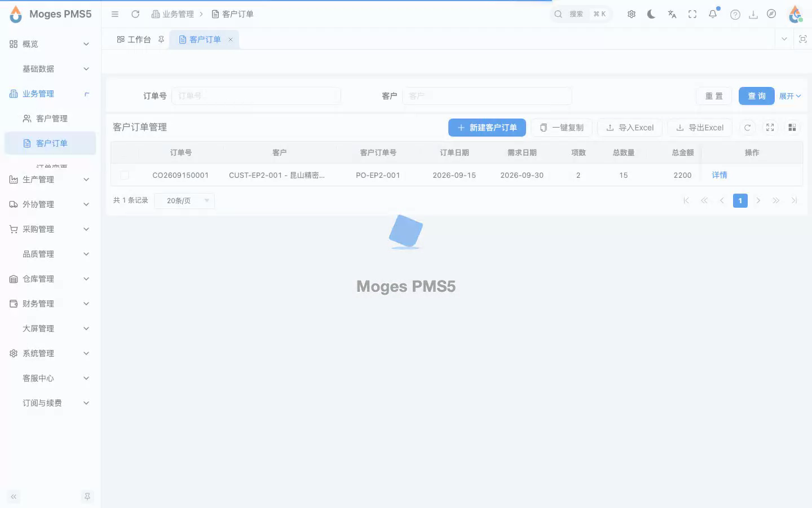Open the user avatar menu
Image resolution: width=812 pixels, height=508 pixels.
pos(795,14)
